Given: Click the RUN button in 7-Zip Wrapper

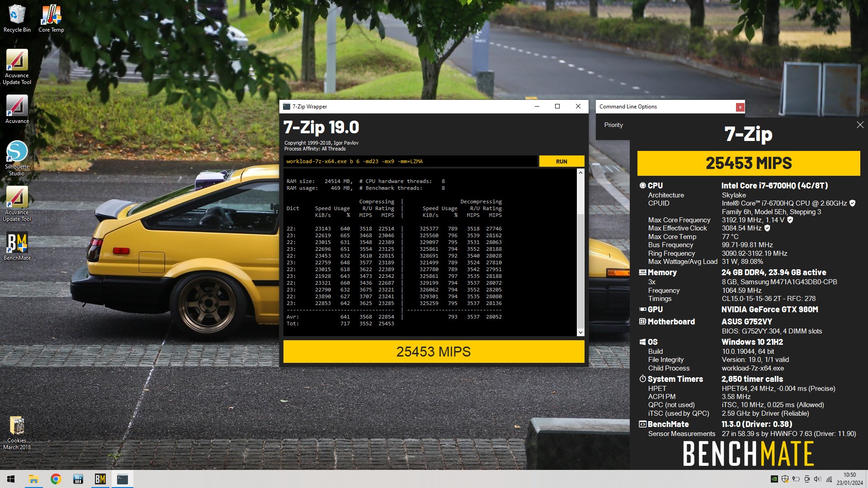Looking at the screenshot, I should click(561, 161).
